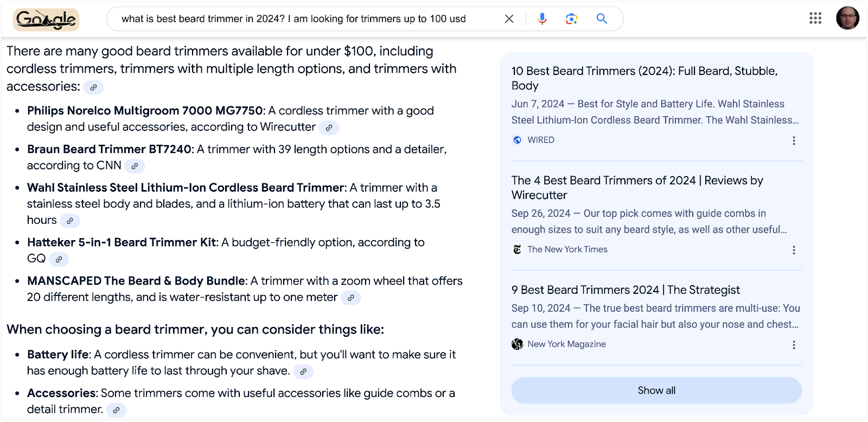868x422 pixels.
Task: Start voice search with the microphone icon
Action: click(x=542, y=19)
